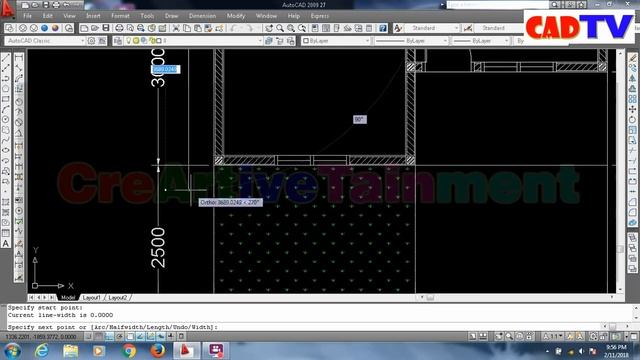Viewport: 640px width, 360px height.
Task: Select the Multiline Text A tool
Action: (6, 243)
